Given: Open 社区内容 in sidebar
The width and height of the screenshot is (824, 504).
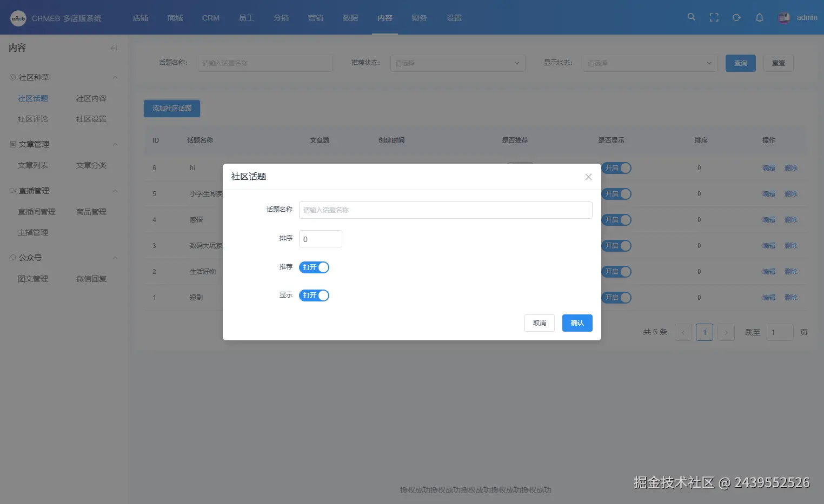Looking at the screenshot, I should click(x=91, y=98).
